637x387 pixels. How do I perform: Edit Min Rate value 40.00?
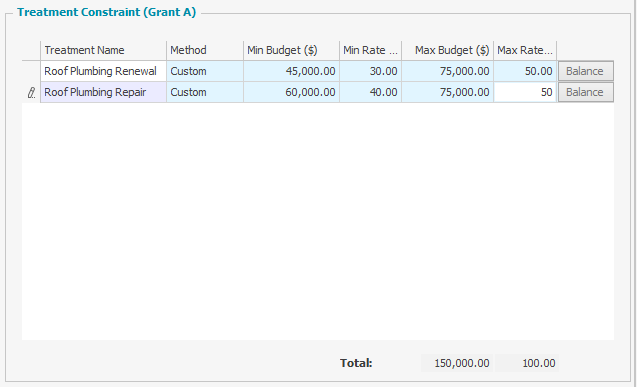tap(370, 92)
